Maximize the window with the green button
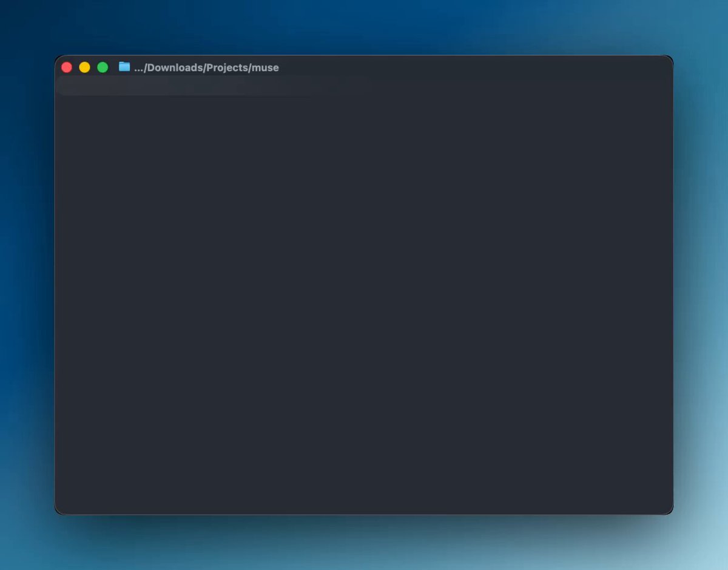Viewport: 728px width, 570px height. pyautogui.click(x=103, y=67)
